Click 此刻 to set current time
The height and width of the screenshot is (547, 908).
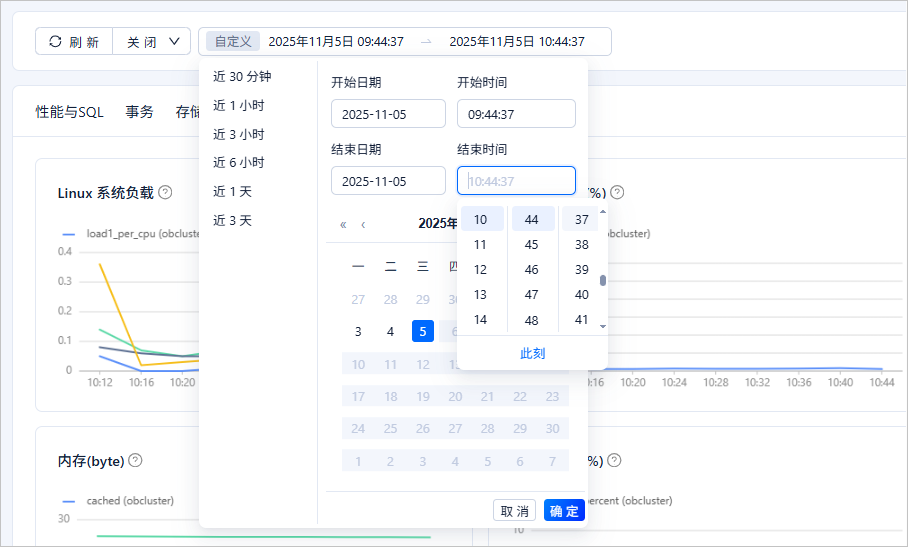532,353
